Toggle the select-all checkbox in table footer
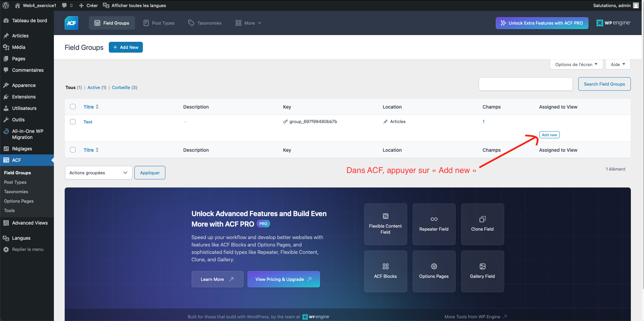 click(x=73, y=150)
